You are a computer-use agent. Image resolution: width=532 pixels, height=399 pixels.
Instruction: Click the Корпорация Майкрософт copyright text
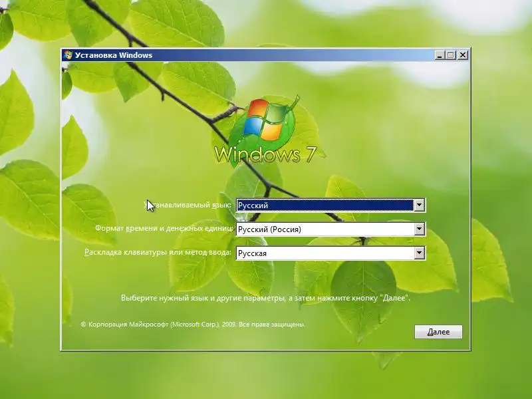pyautogui.click(x=193, y=325)
